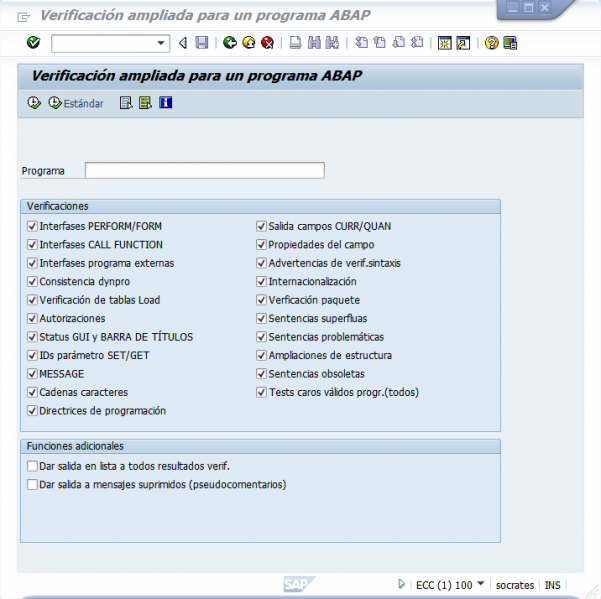The image size is (601, 599).
Task: Click the Execute clock icon
Action: point(34,103)
